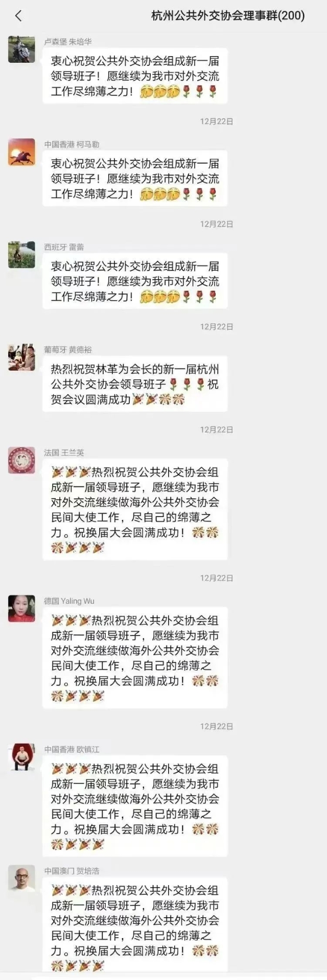The image size is (327, 980).
Task: Open the group title 杭州公共外交协会理事群(200)
Action: coord(228,16)
